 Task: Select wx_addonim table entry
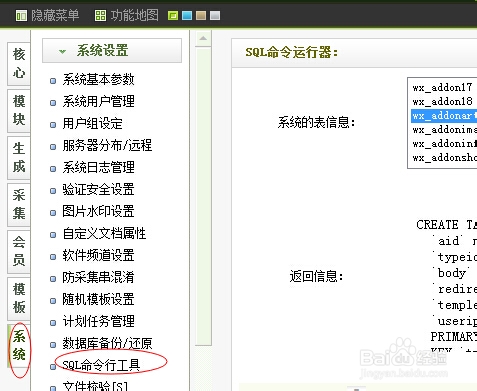pyautogui.click(x=444, y=130)
